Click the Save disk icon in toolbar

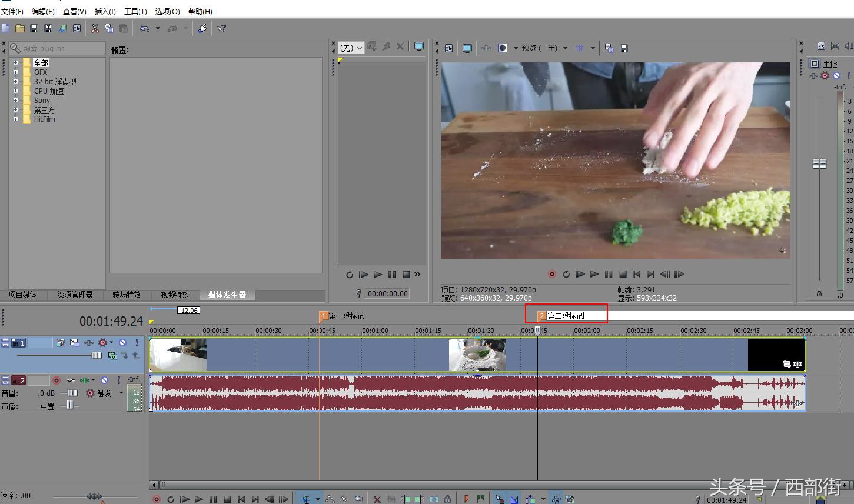point(34,28)
